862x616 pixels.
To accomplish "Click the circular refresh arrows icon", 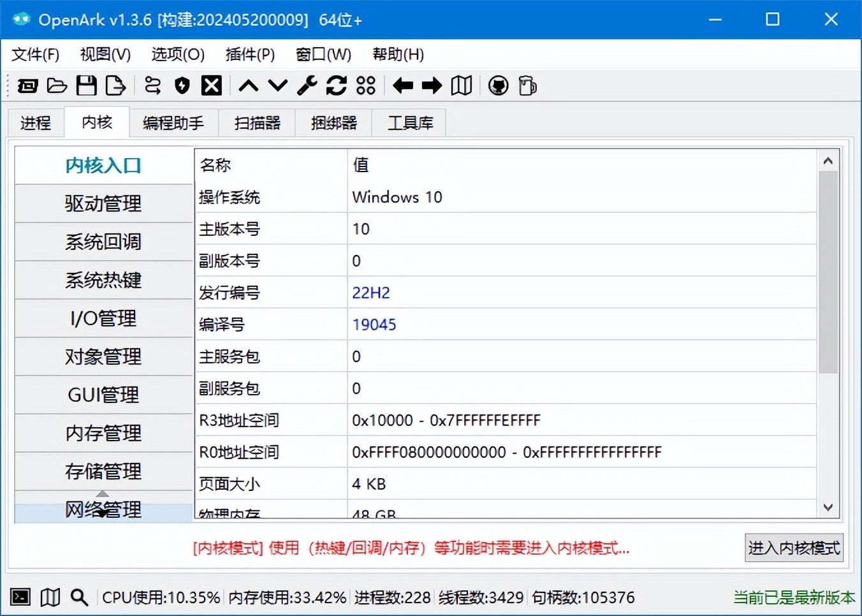I will (x=336, y=85).
